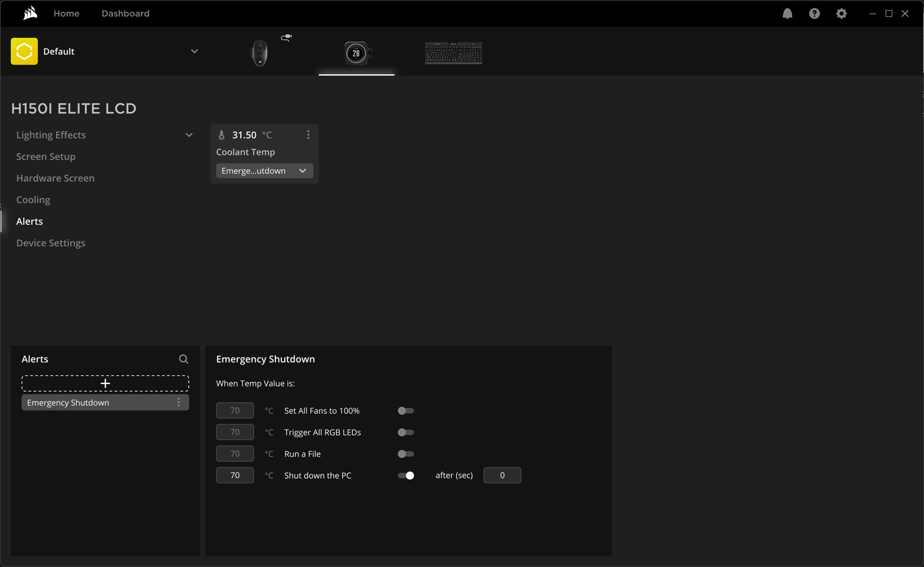Open the Cooling section
This screenshot has width=924, height=567.
tap(33, 200)
